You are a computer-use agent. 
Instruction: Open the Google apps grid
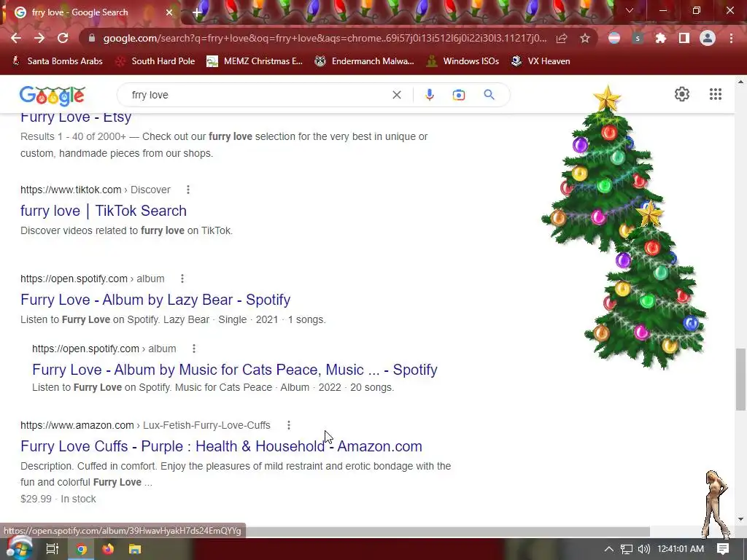(715, 94)
